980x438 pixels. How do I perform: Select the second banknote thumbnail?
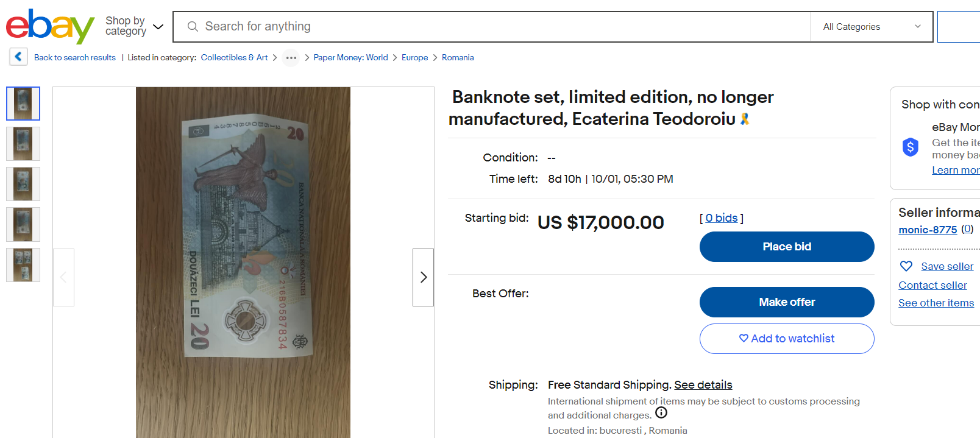[x=23, y=144]
